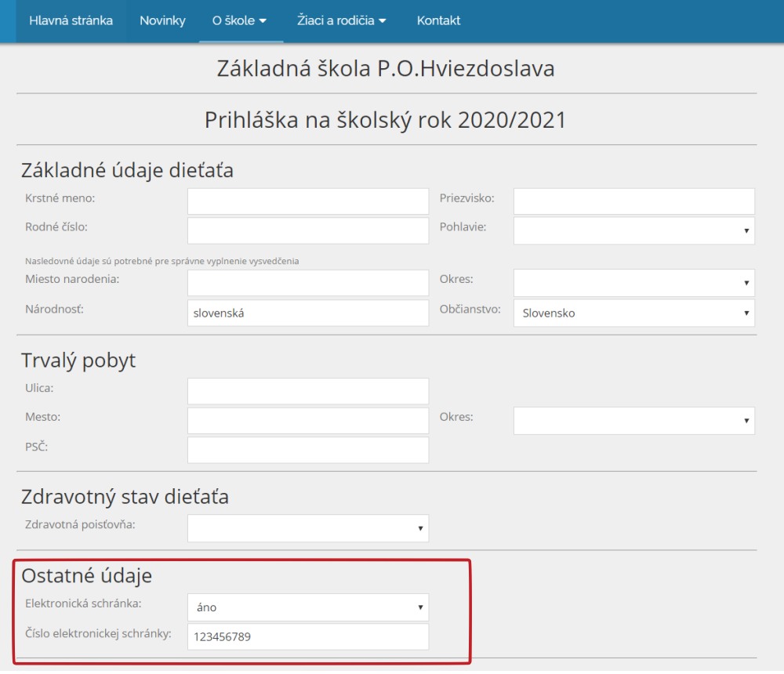Click the Krstné meno label
Screen dimensions: 784x674
60,198
